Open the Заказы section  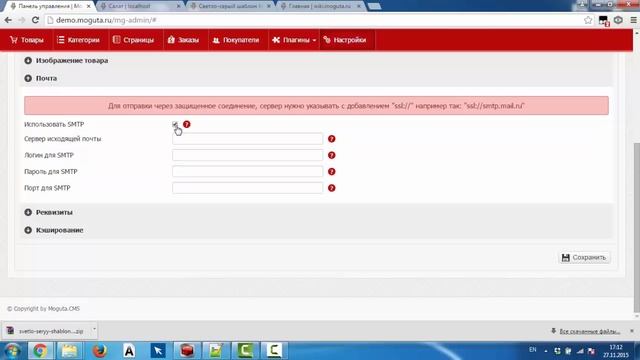click(183, 40)
